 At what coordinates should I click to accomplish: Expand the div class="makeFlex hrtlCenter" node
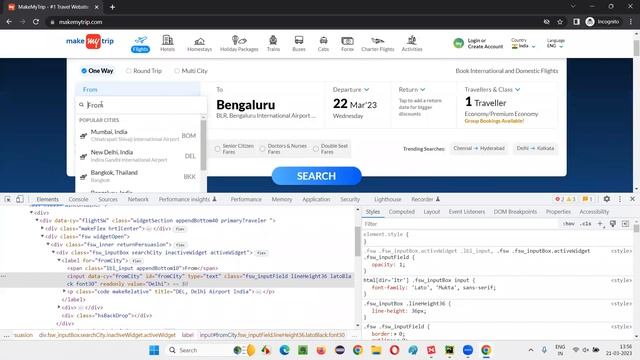(42, 228)
